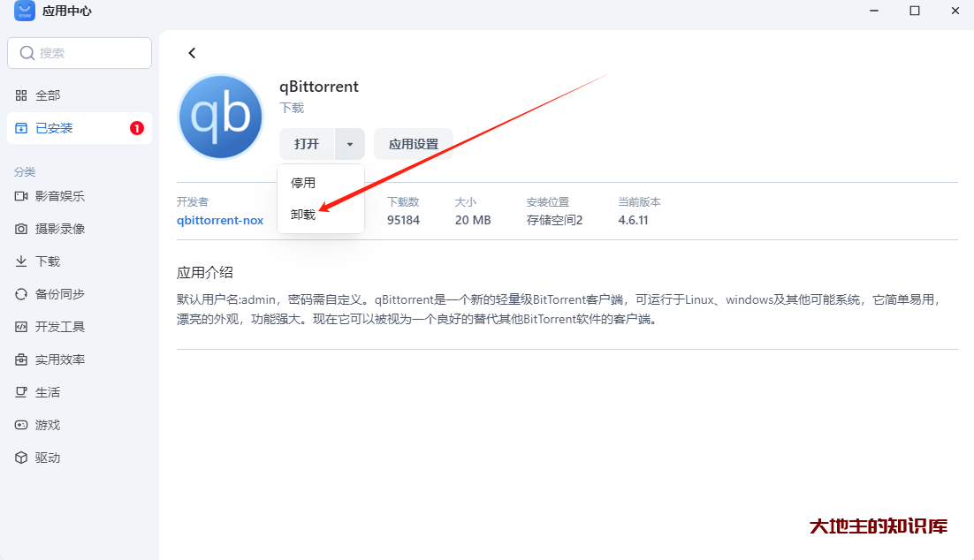Click the qBittorrent title text

tap(319, 87)
